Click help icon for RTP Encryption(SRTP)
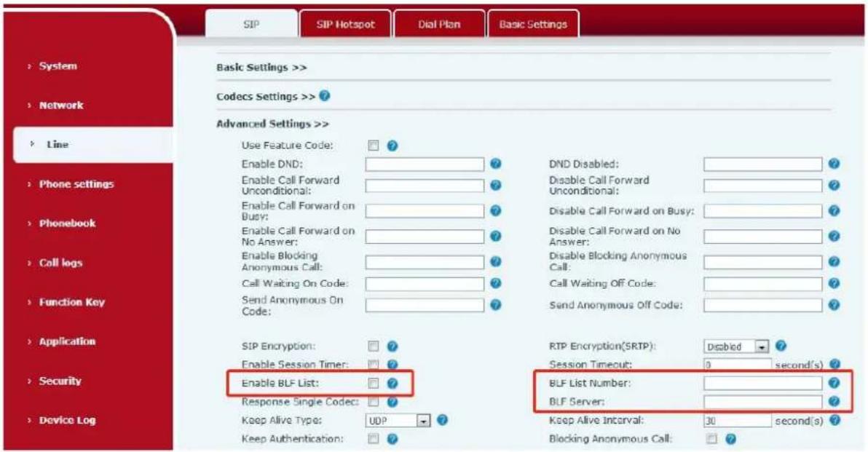The height and width of the screenshot is (452, 868). [x=781, y=346]
